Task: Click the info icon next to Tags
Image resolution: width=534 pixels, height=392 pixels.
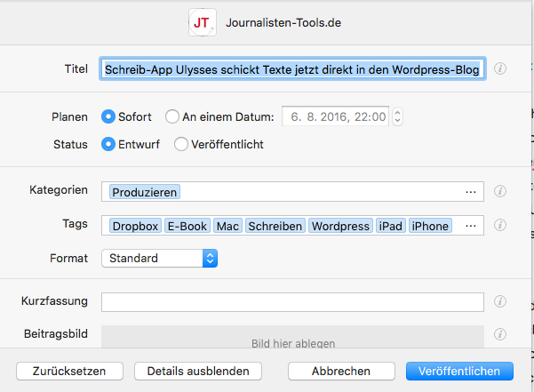Action: click(500, 225)
